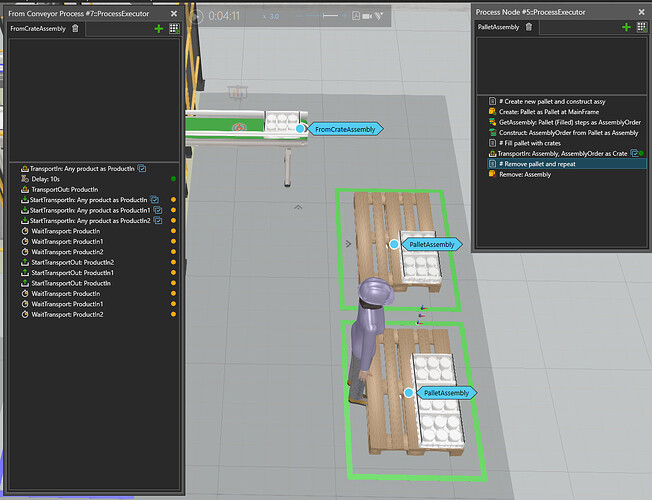Toggle batch icon on TransportIn Assembly statement
Viewport: 652px width, 500px height.
point(634,153)
